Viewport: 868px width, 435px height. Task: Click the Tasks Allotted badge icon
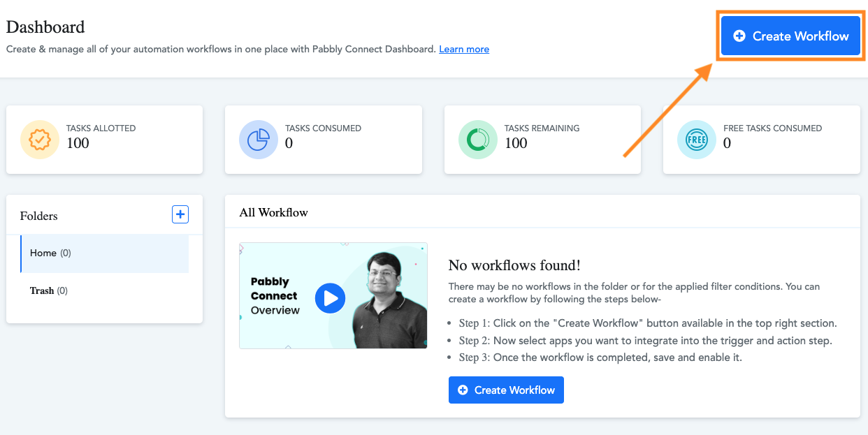(40, 139)
